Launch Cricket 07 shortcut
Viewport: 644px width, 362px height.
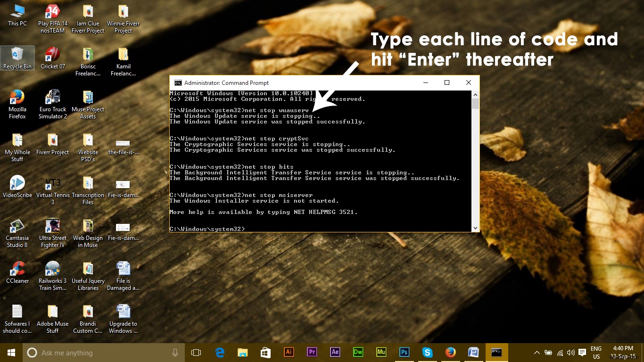53,58
